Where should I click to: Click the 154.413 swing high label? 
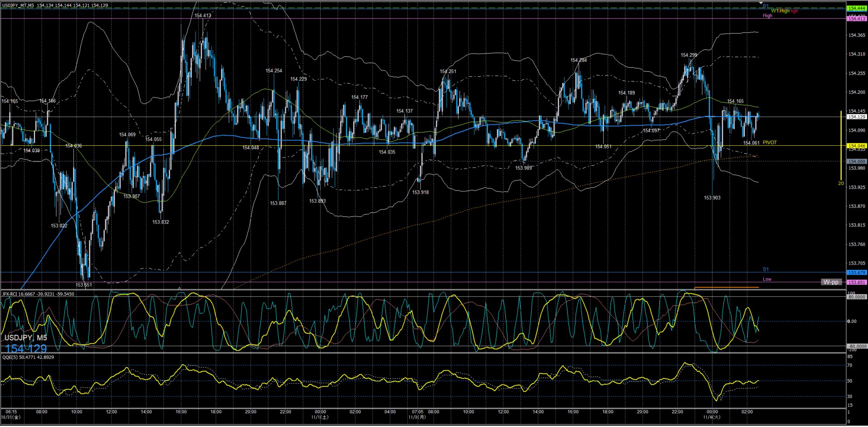pyautogui.click(x=203, y=15)
